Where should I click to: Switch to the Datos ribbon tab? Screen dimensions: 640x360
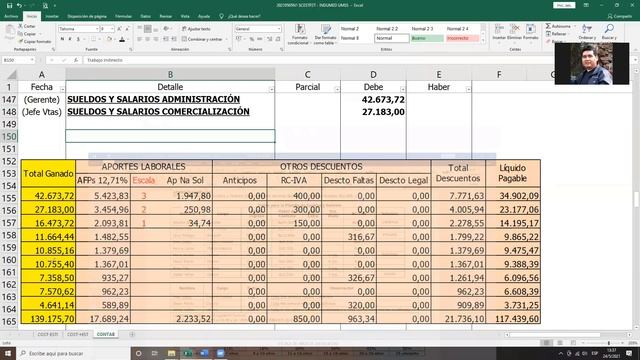[x=145, y=16]
